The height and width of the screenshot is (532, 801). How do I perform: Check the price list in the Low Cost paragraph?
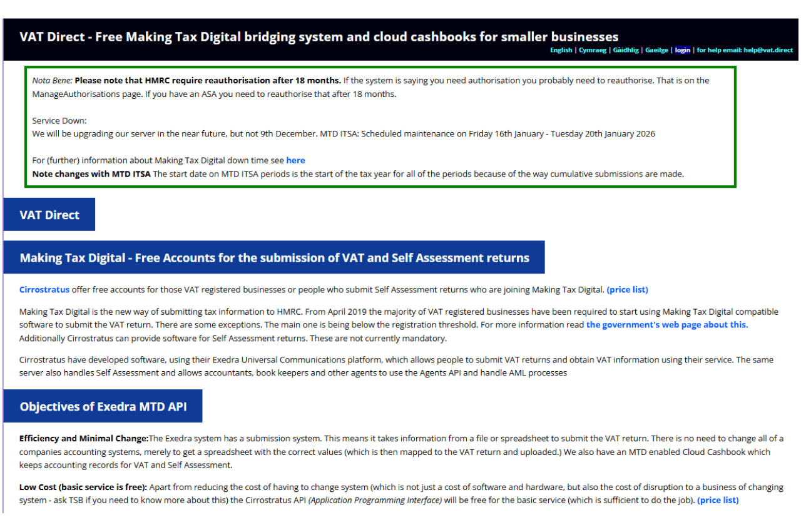click(x=717, y=500)
